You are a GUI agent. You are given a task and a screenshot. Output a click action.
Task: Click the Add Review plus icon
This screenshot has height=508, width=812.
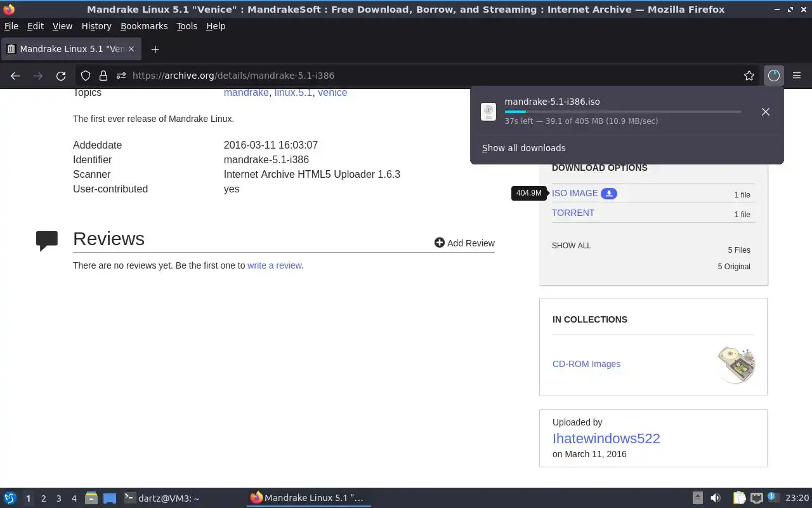coord(440,243)
